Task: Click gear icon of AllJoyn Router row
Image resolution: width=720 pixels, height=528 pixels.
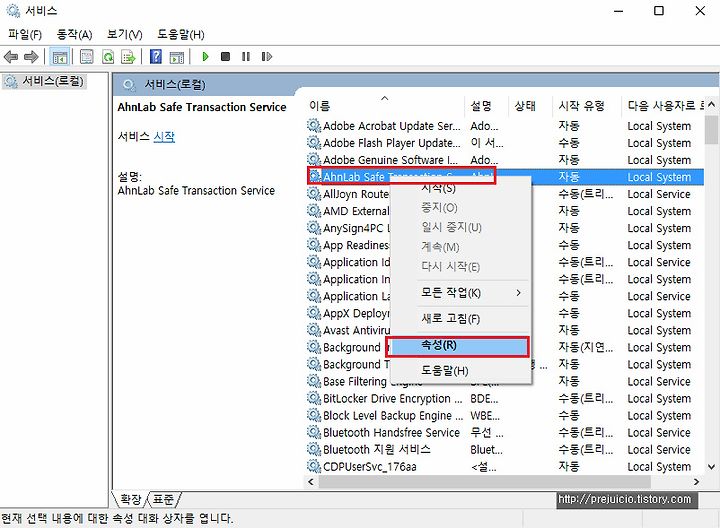Action: tap(314, 194)
